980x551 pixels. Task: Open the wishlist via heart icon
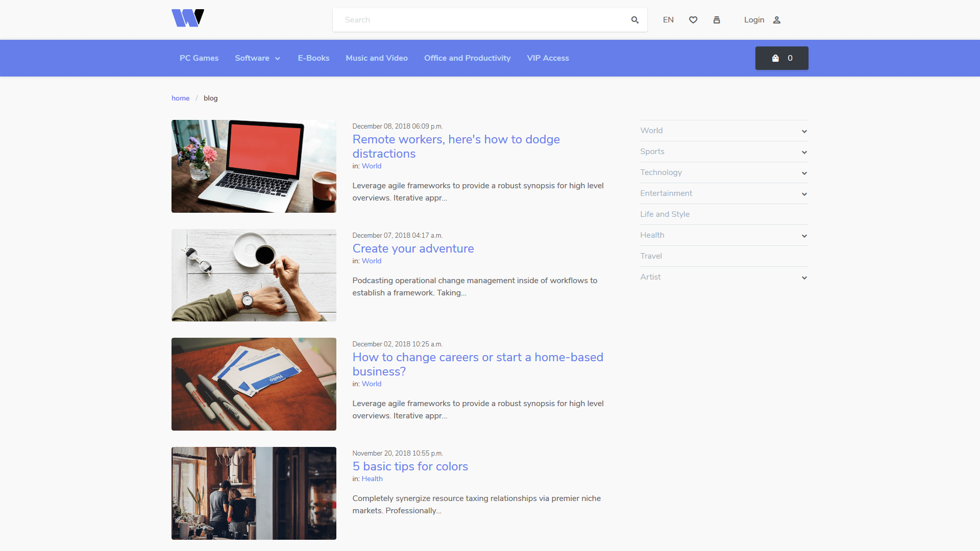click(x=693, y=20)
